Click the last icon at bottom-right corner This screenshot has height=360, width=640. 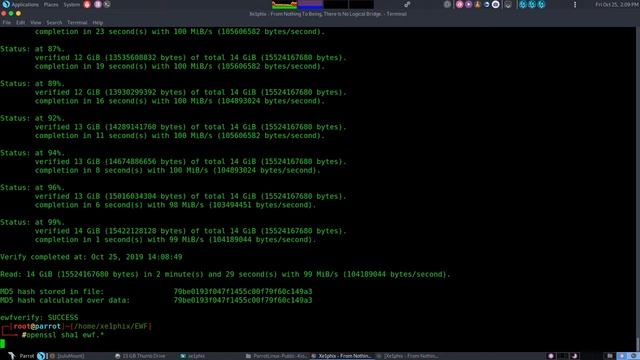(634, 356)
